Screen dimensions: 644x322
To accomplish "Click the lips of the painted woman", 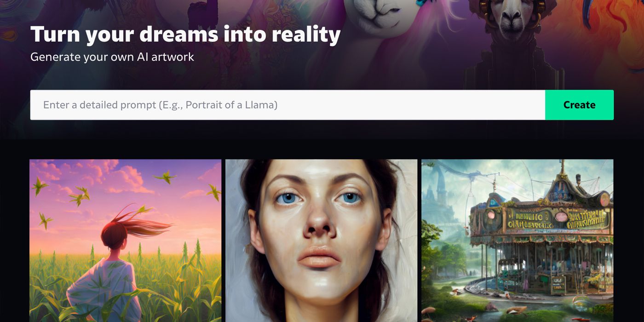I will coord(319,257).
